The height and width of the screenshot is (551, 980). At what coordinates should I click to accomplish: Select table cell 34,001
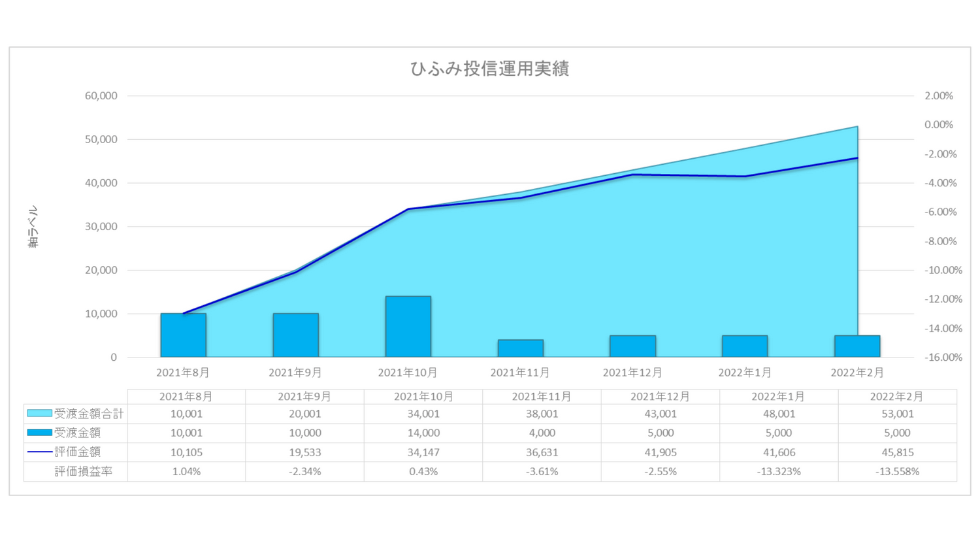423,414
